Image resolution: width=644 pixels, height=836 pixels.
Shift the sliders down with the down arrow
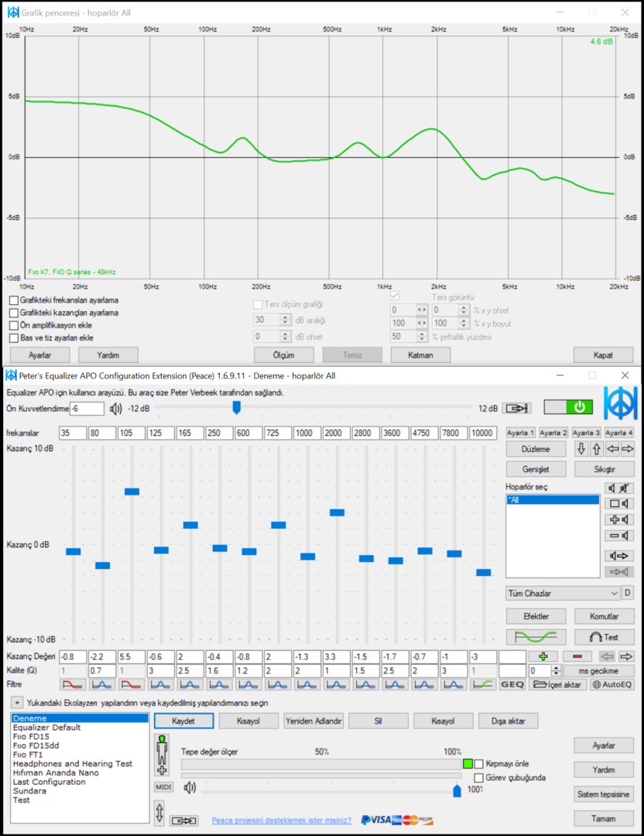(581, 449)
